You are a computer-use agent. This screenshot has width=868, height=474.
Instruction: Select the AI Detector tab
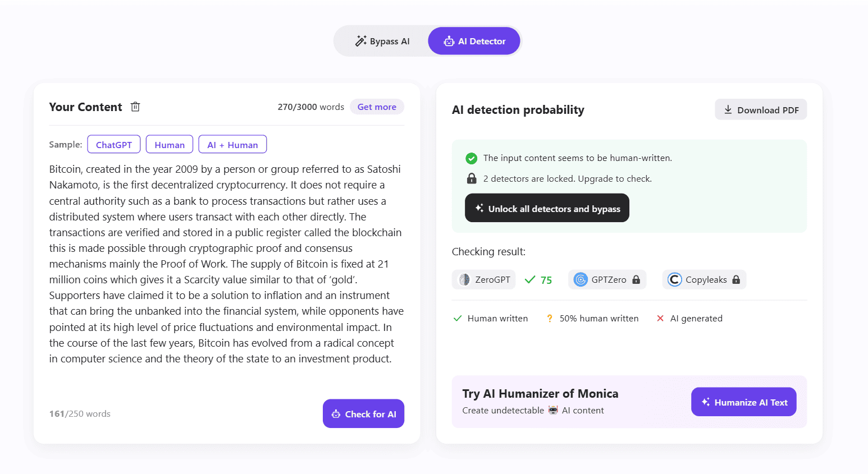474,42
